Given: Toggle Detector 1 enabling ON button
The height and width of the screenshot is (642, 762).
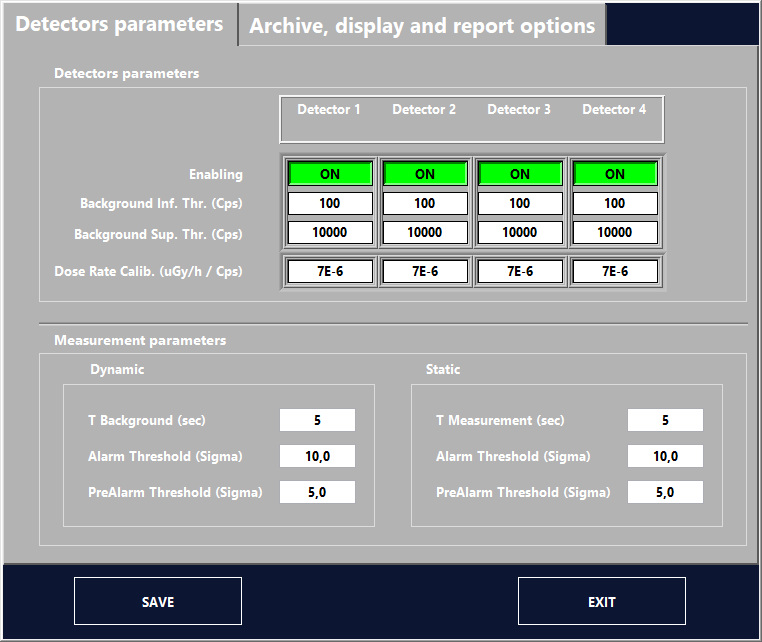Looking at the screenshot, I should click(x=330, y=174).
